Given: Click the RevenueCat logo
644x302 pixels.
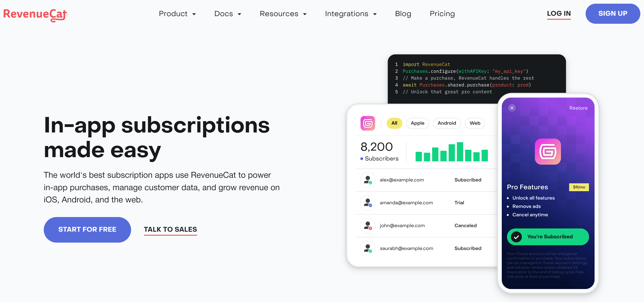Looking at the screenshot, I should (x=35, y=14).
